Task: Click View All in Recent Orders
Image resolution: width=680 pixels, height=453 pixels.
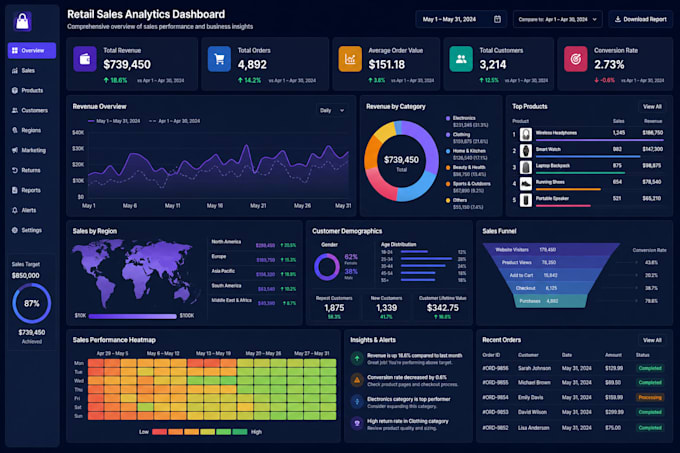Action: coord(652,340)
